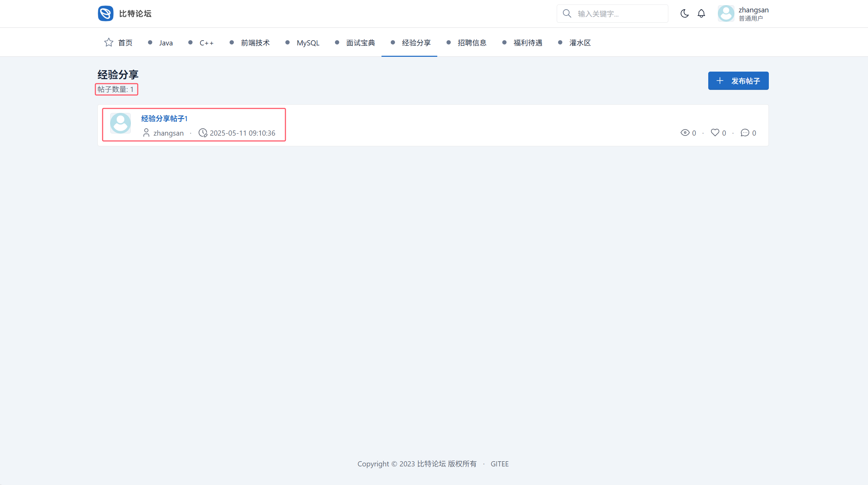Switch to the MySQL section
This screenshot has height=485, width=868.
[308, 43]
